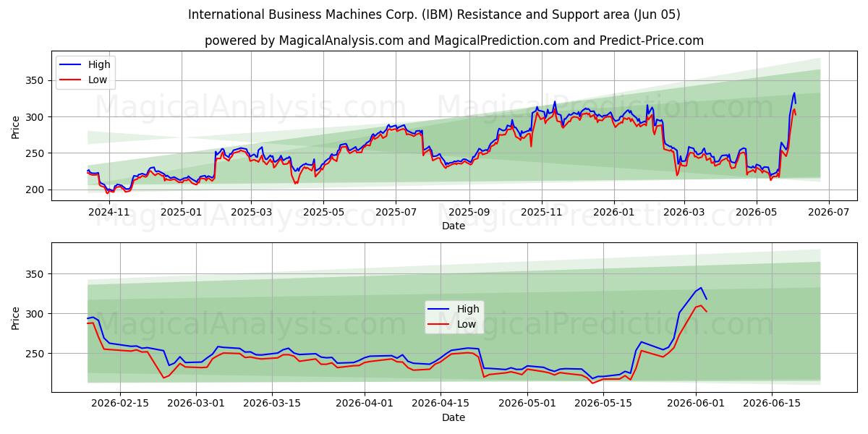Click the '2026-03-01' x-axis label in the bottom chart
Screen dimensions: 868x434
pyautogui.click(x=196, y=404)
